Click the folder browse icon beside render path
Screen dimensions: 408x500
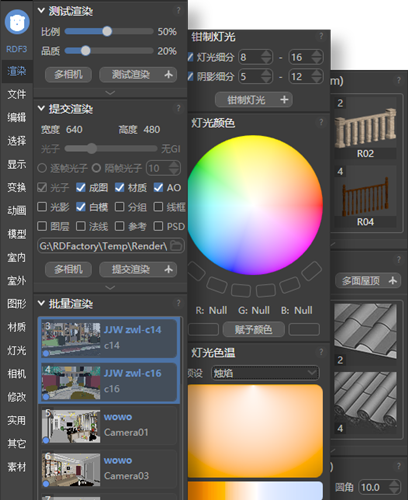(x=176, y=246)
